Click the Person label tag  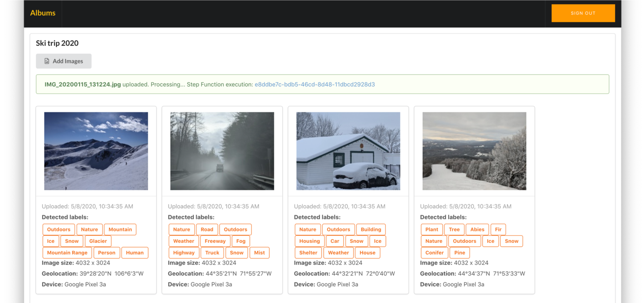point(107,253)
